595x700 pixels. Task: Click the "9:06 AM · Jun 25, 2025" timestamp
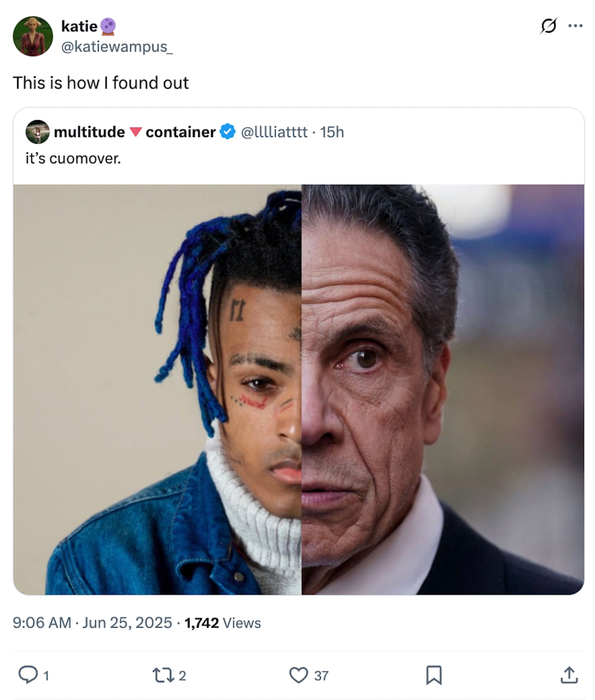click(93, 623)
